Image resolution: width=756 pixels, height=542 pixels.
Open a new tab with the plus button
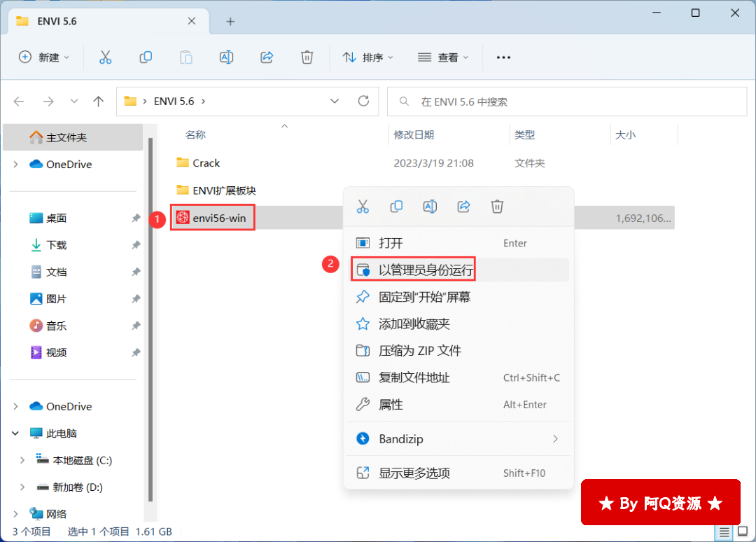click(x=230, y=22)
